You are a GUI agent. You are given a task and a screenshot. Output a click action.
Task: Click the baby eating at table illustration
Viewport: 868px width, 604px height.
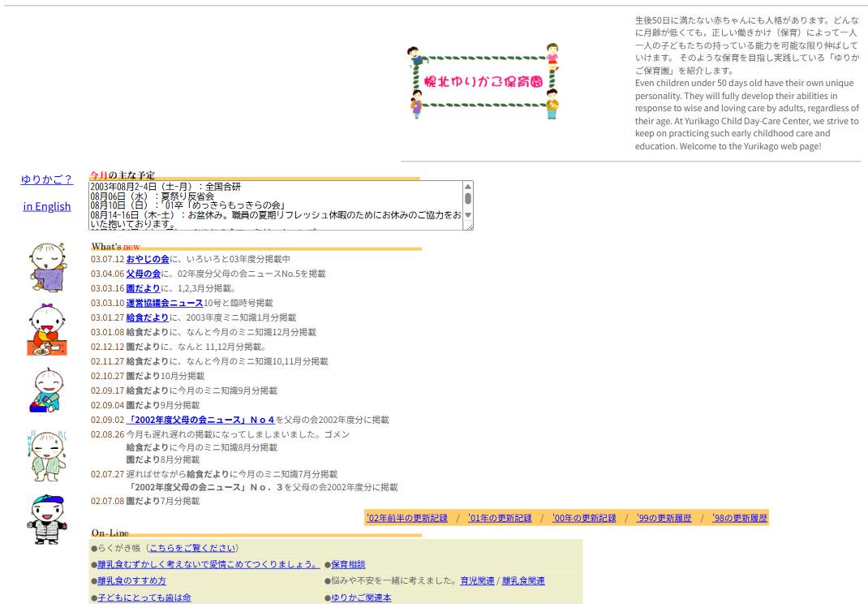[47, 329]
